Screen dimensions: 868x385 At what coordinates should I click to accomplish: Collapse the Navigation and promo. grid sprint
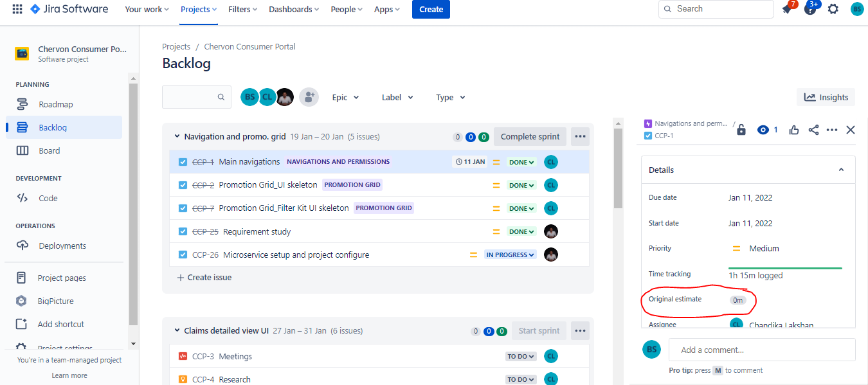[177, 136]
